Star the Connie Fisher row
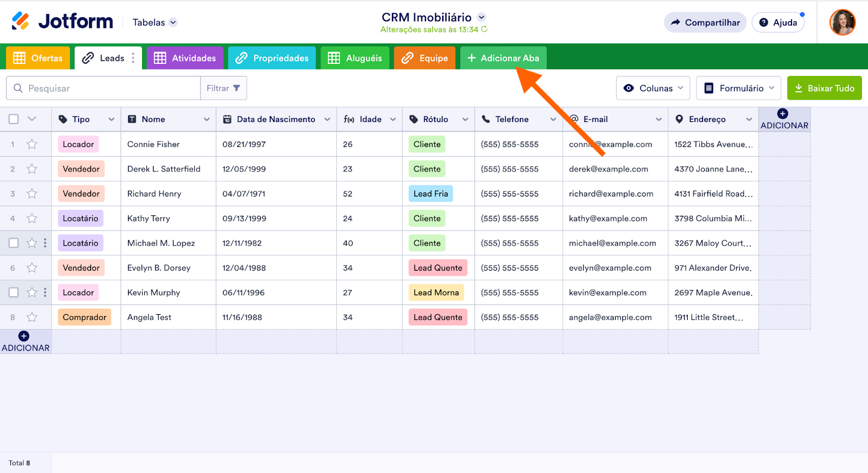 [x=32, y=144]
